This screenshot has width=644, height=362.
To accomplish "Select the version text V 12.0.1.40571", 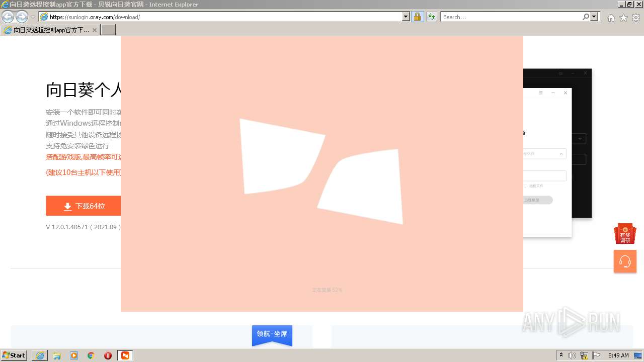I will 83,227.
